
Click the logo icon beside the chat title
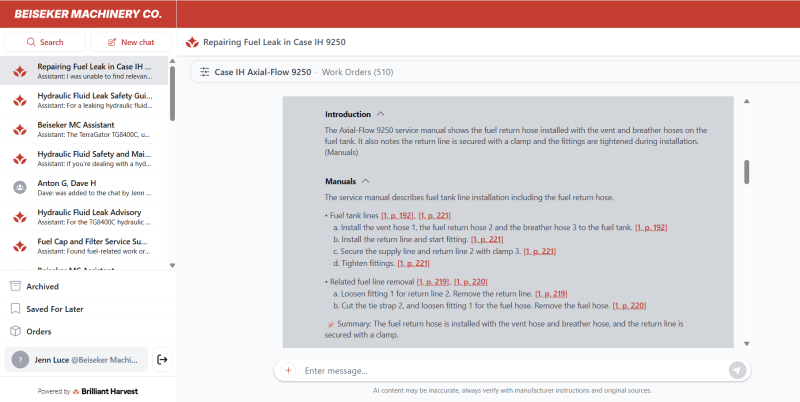click(192, 42)
